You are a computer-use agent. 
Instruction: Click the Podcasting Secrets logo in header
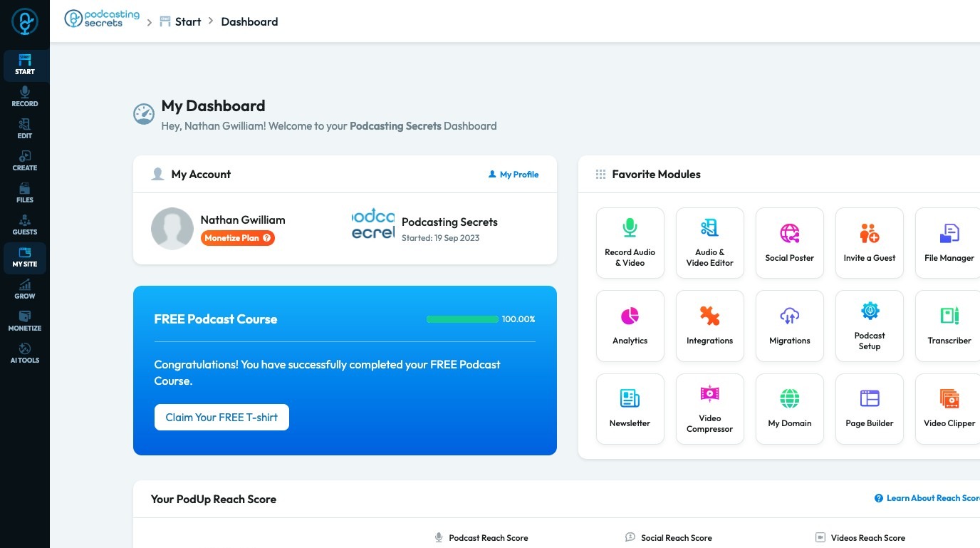tap(102, 19)
